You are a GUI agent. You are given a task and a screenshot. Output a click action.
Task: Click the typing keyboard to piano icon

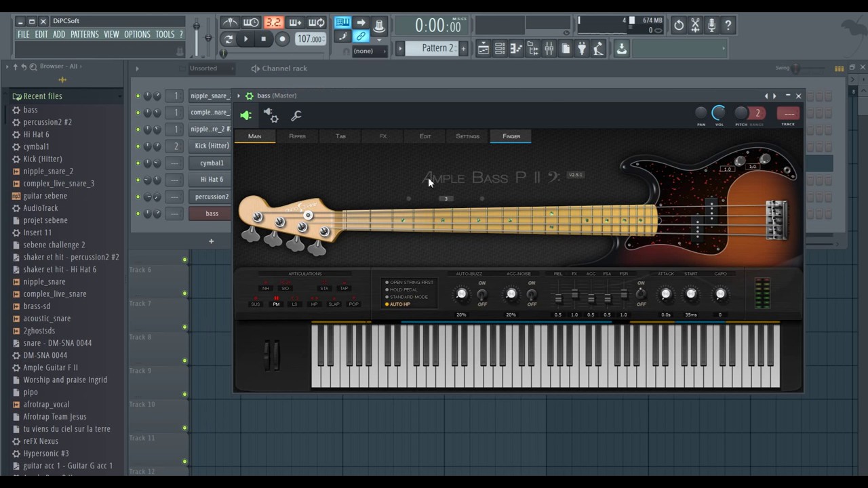pyautogui.click(x=343, y=22)
